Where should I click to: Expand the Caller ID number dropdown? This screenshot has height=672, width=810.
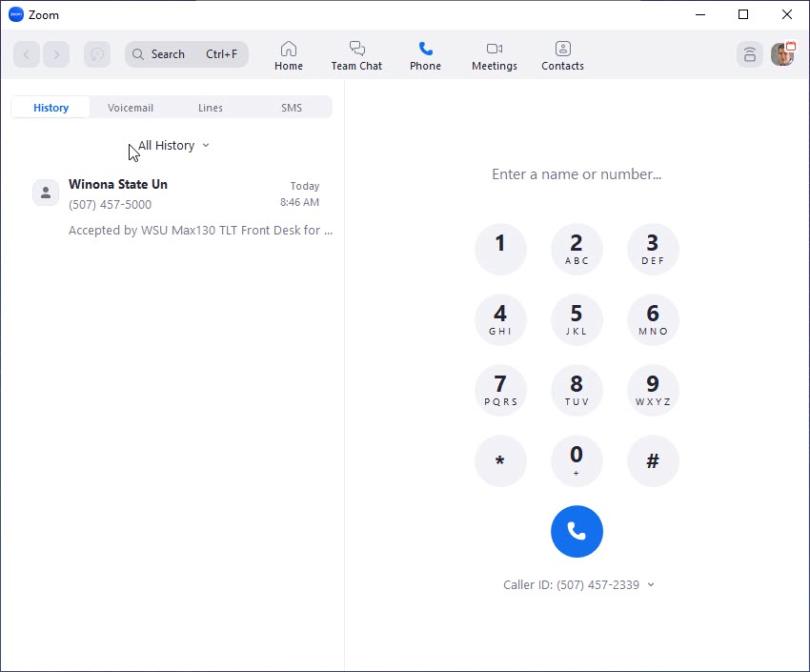pos(579,585)
